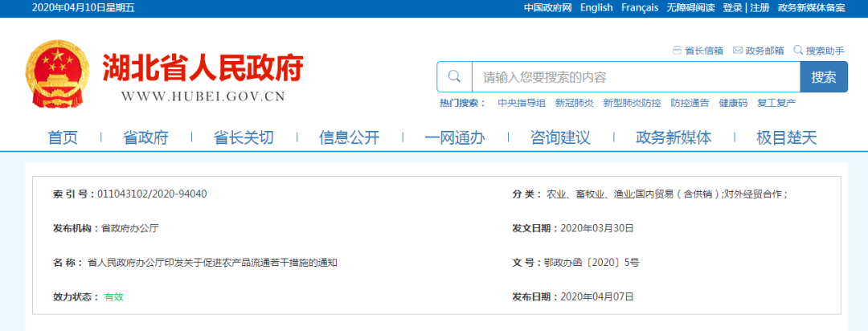
Task: Open 政务新媒体备案 link
Action: click(811, 8)
